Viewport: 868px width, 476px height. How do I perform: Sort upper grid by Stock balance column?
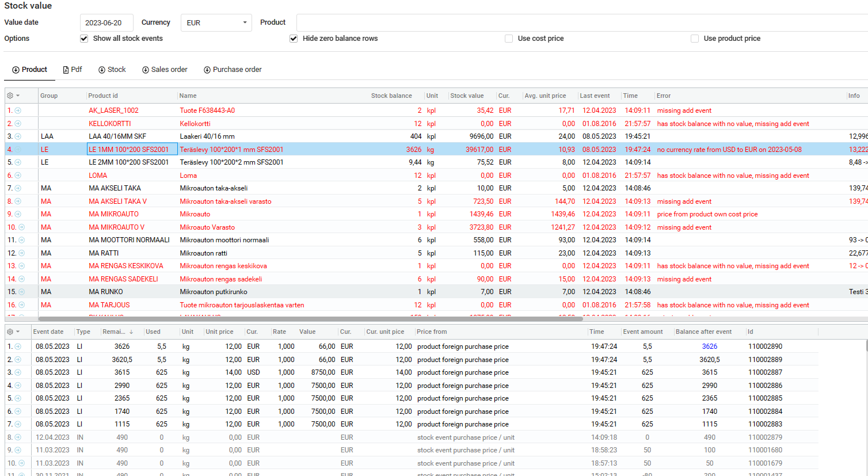click(391, 96)
